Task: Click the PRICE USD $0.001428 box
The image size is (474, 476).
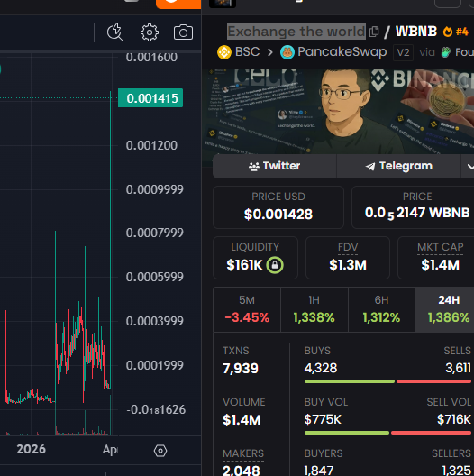Action: pyautogui.click(x=278, y=207)
